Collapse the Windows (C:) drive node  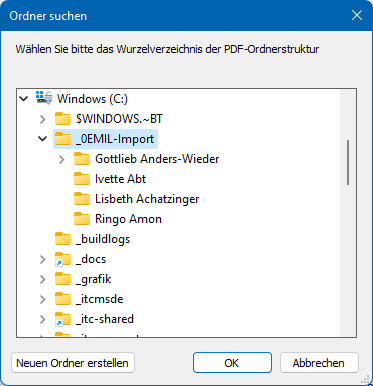(24, 99)
